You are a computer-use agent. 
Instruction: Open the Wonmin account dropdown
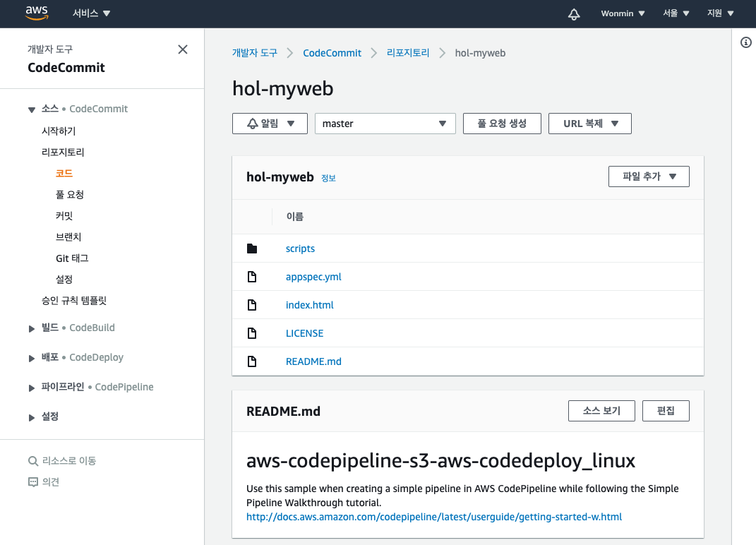(623, 13)
